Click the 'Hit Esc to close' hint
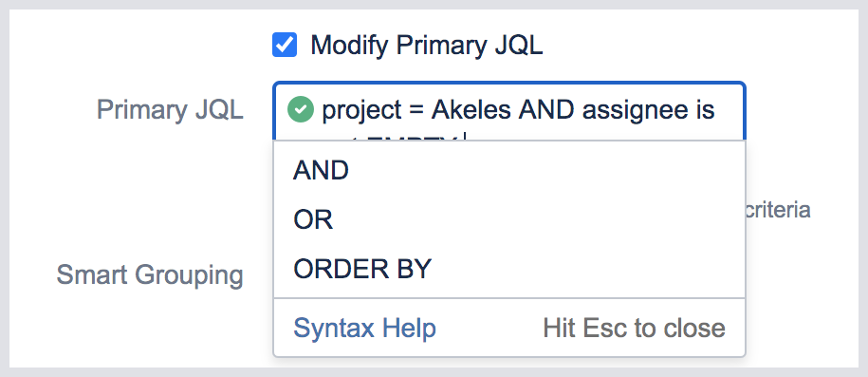 coord(634,329)
